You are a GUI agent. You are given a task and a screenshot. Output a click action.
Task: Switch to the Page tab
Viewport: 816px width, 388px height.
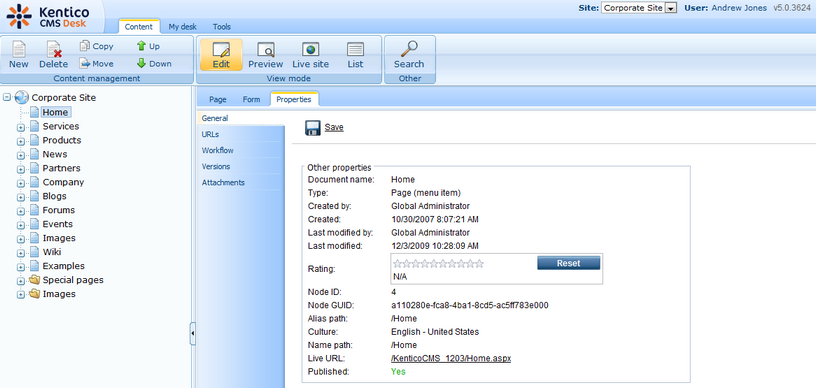click(x=218, y=99)
